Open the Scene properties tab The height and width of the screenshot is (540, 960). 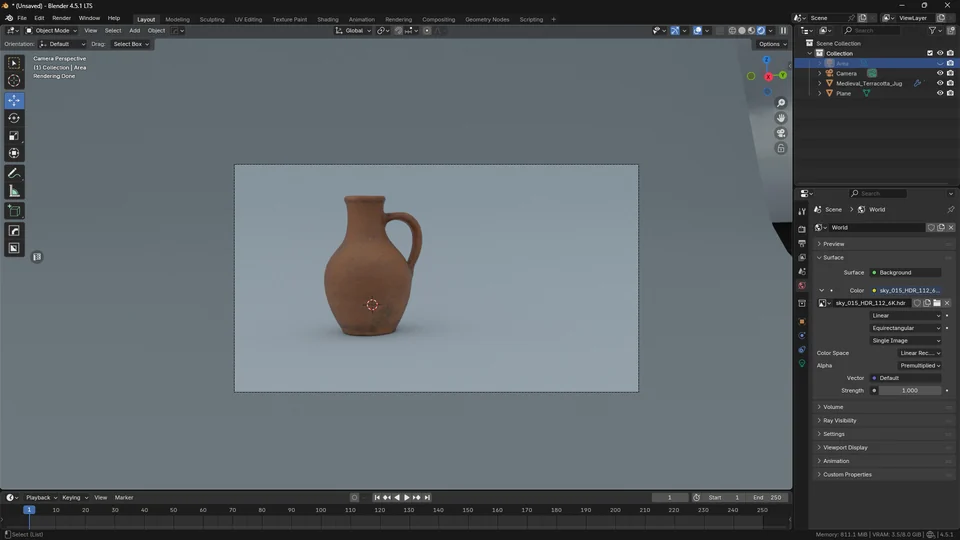(802, 271)
